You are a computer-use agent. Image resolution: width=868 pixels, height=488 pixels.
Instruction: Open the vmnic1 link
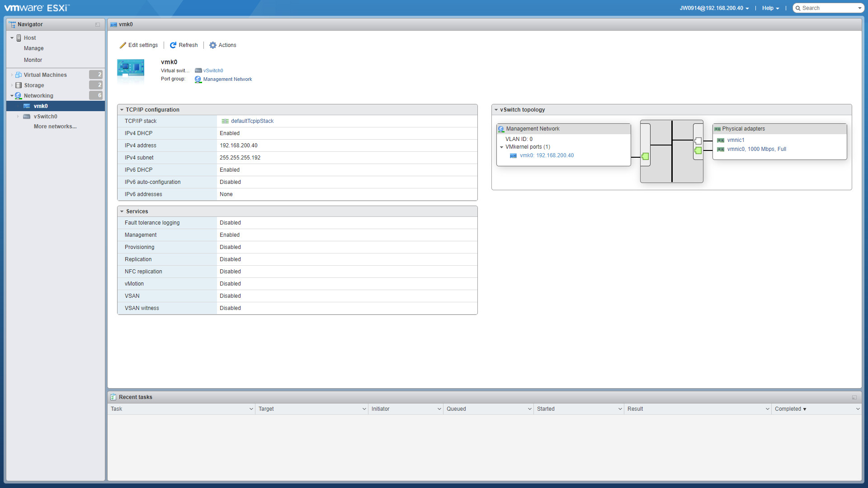pos(736,140)
